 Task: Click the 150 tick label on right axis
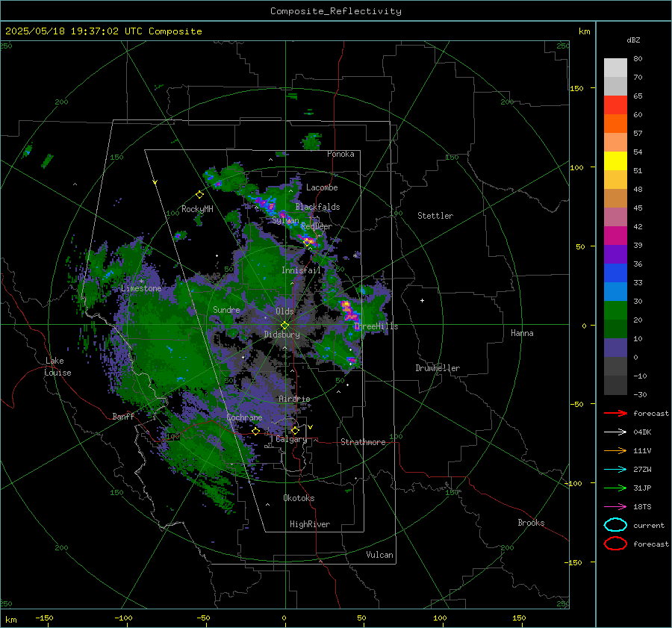point(576,88)
